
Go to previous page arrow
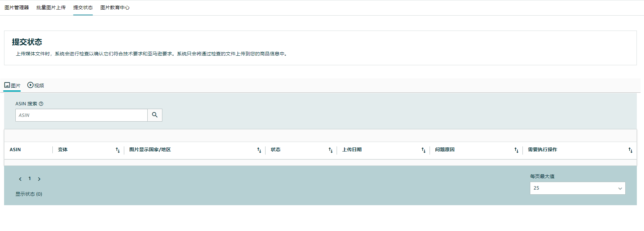pyautogui.click(x=20, y=179)
